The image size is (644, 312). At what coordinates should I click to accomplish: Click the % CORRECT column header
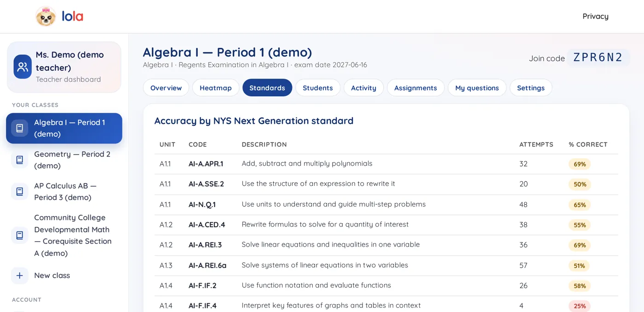(588, 144)
